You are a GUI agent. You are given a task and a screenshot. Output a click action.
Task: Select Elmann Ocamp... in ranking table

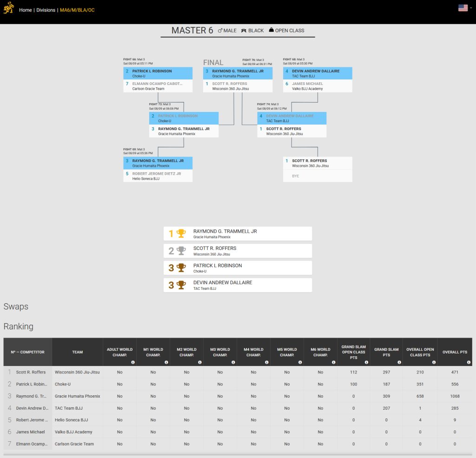coord(32,444)
